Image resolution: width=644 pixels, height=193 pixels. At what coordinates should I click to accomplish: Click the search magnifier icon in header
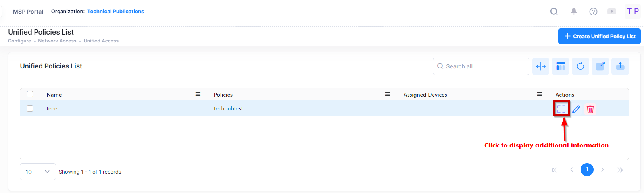point(554,12)
